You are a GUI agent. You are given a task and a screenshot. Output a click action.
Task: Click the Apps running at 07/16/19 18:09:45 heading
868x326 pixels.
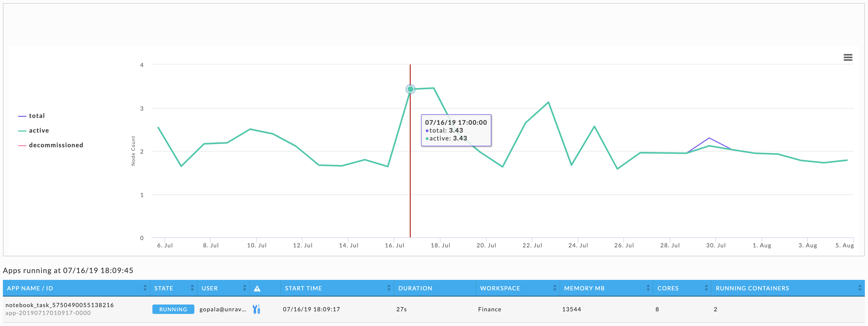tap(68, 270)
